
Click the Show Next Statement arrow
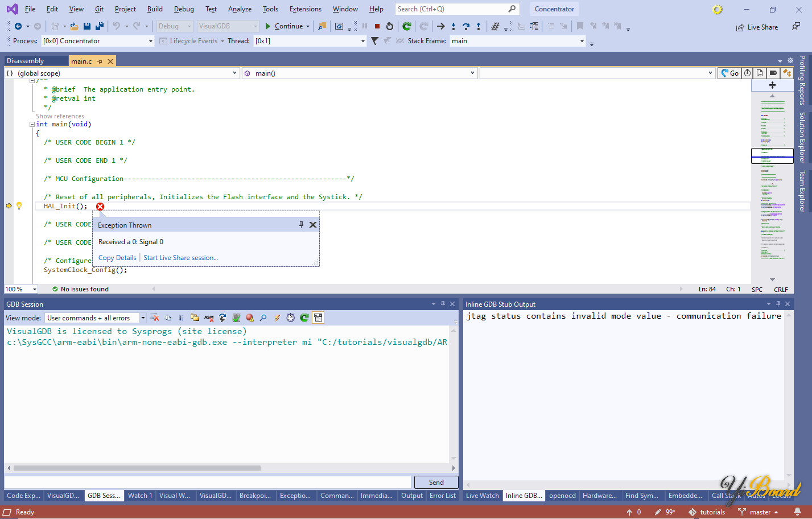tap(440, 26)
